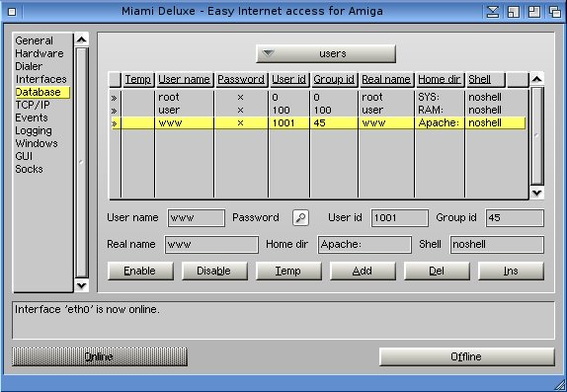Click the Offline button
This screenshot has width=567, height=392.
[x=466, y=356]
